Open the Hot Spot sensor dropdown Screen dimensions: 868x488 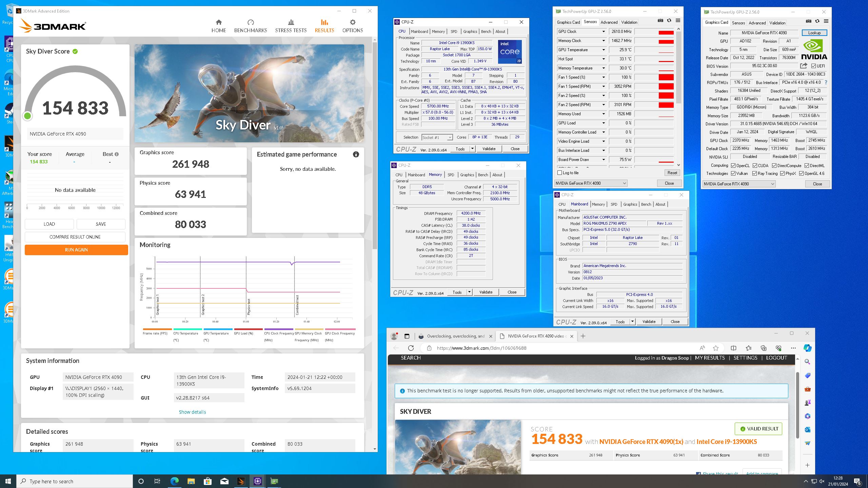604,59
